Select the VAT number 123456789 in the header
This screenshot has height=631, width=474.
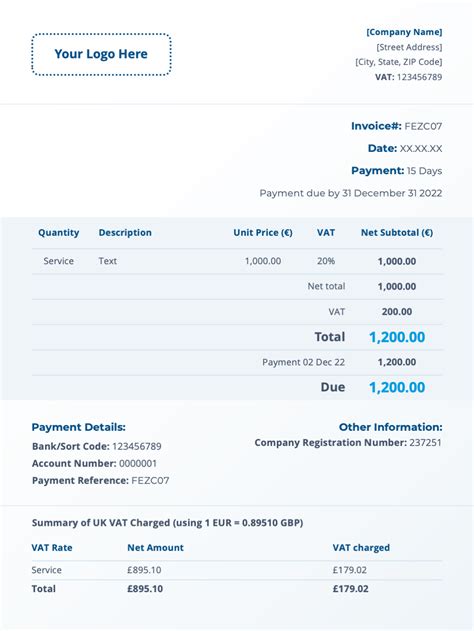(419, 77)
